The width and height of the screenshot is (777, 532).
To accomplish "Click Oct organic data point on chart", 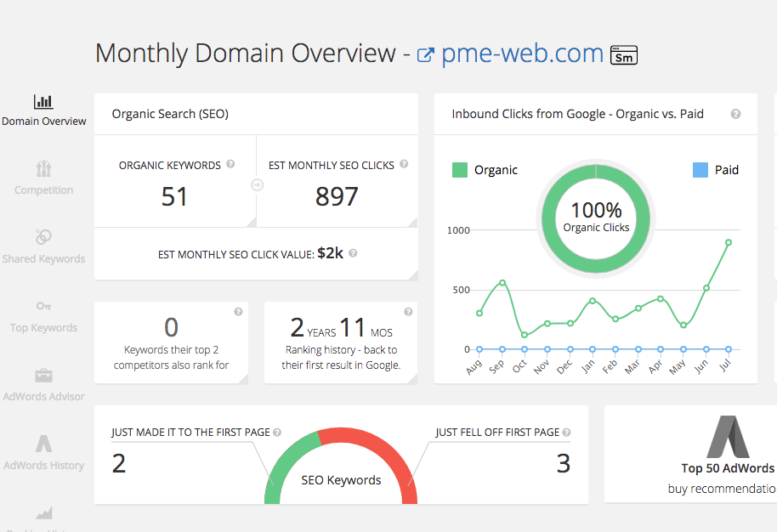I will [x=525, y=336].
